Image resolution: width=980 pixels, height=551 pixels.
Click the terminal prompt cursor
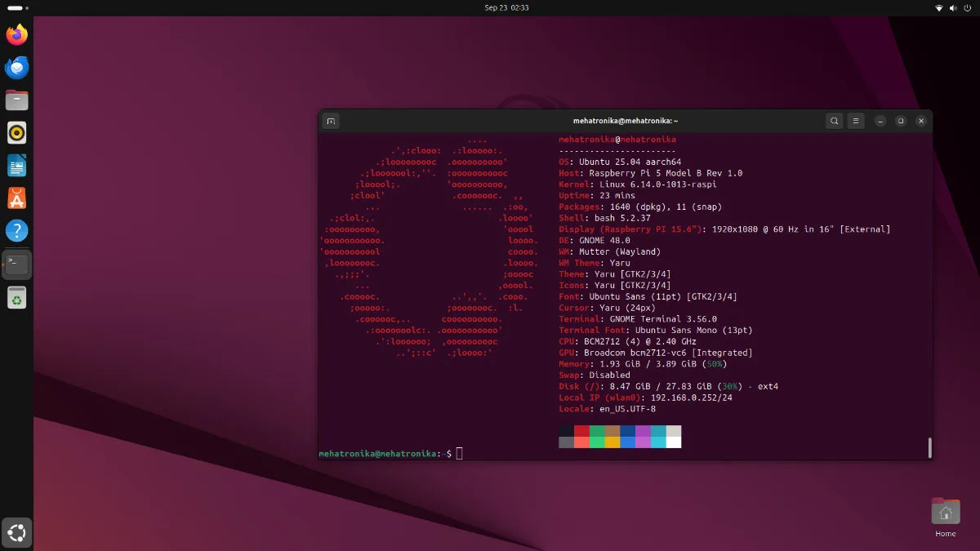pyautogui.click(x=459, y=453)
